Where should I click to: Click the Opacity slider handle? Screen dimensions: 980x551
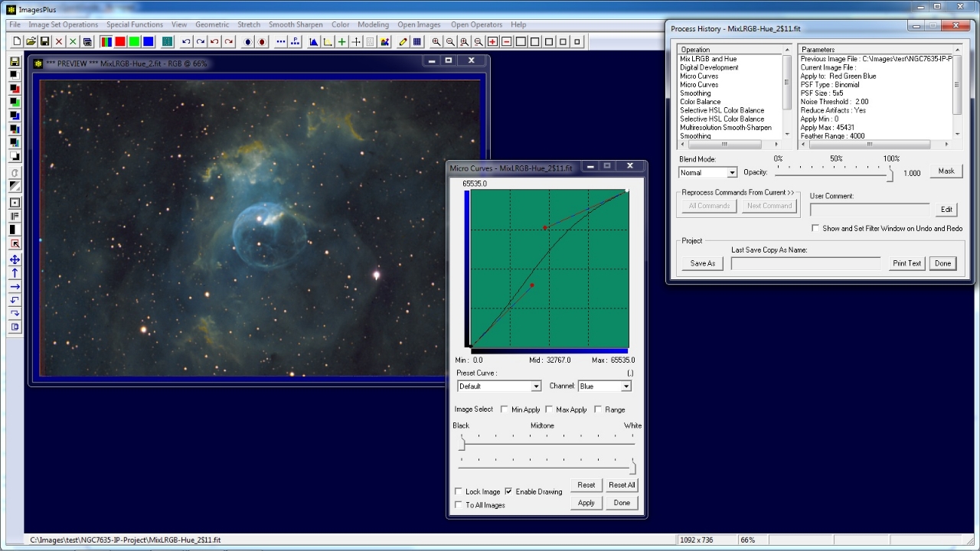click(890, 174)
